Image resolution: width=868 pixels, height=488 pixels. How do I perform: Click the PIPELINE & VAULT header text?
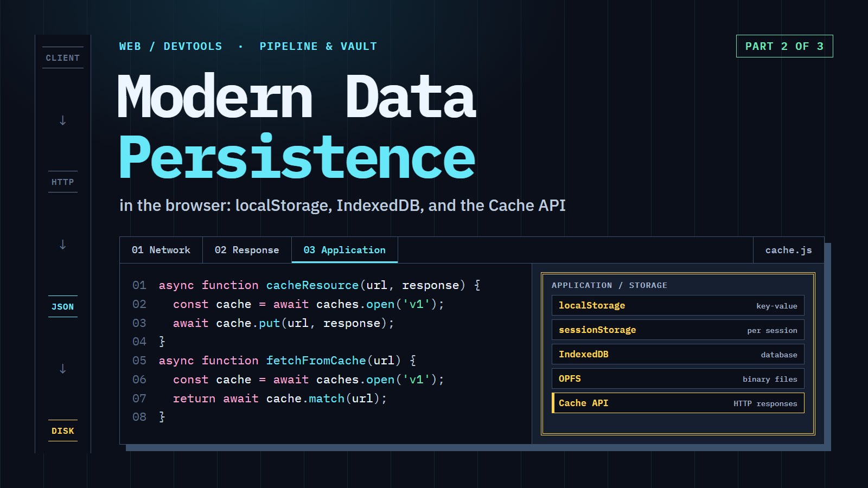[318, 46]
